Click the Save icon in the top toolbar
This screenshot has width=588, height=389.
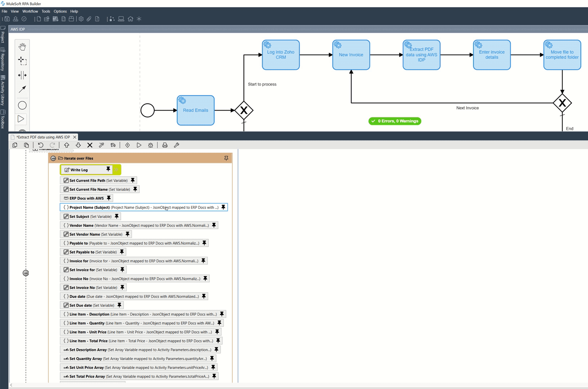[7, 19]
